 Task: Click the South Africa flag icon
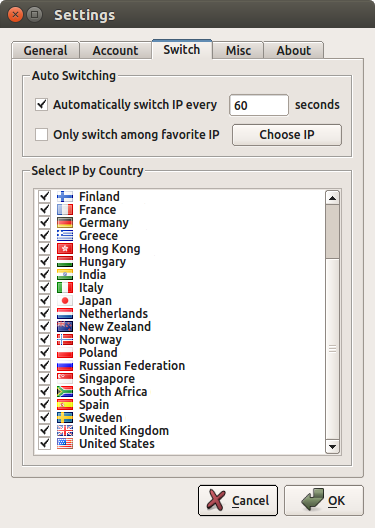pos(65,392)
